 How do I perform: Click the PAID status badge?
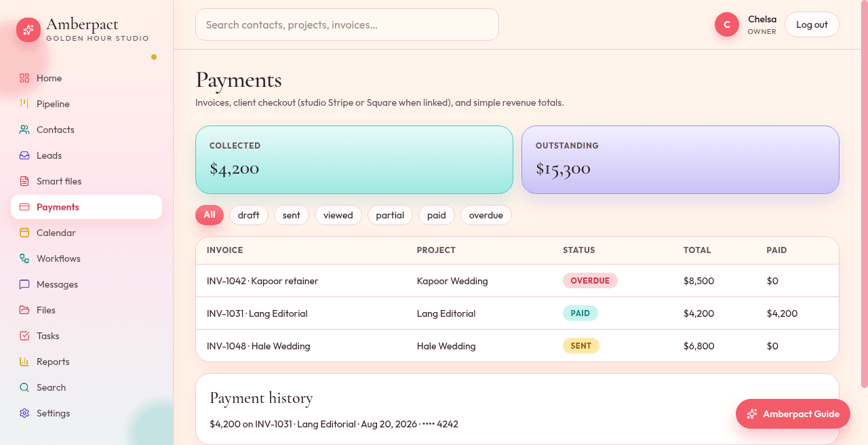[x=580, y=313]
